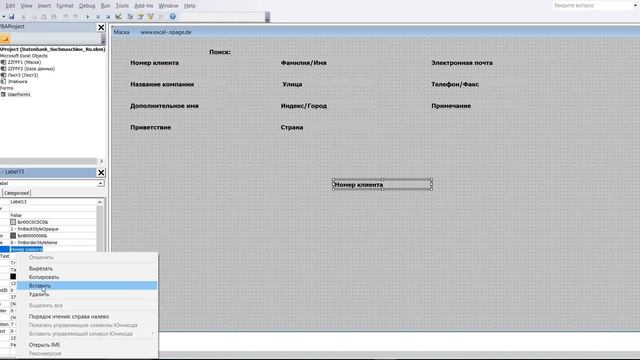Choose Открыть IME in context menu
Viewport: 640px width, 360px height.
click(87, 345)
